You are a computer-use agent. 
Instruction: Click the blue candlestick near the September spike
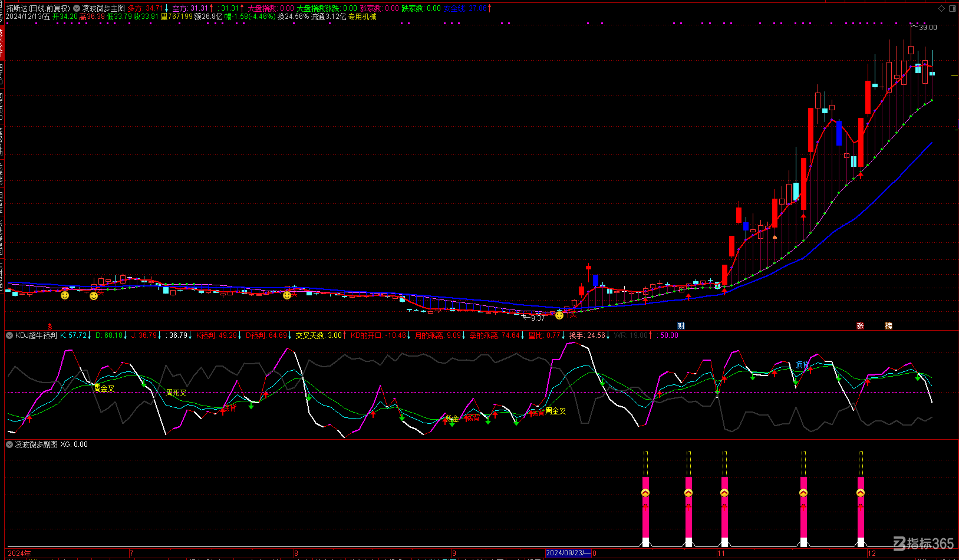coord(595,280)
